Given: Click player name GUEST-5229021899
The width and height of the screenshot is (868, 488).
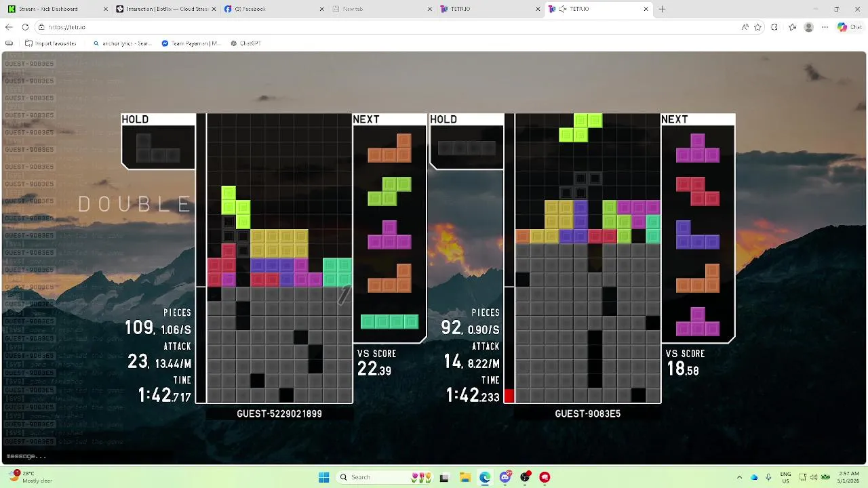Looking at the screenshot, I should pyautogui.click(x=279, y=413).
